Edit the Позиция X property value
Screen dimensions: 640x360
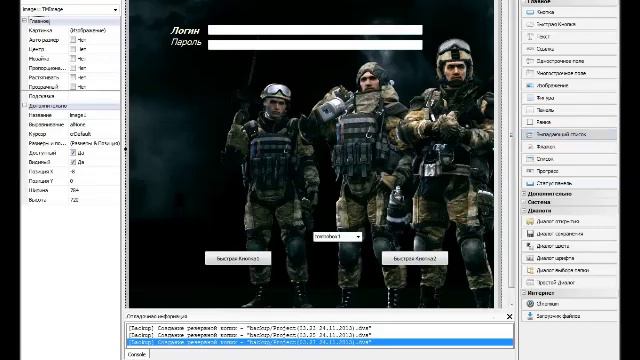[x=94, y=171]
